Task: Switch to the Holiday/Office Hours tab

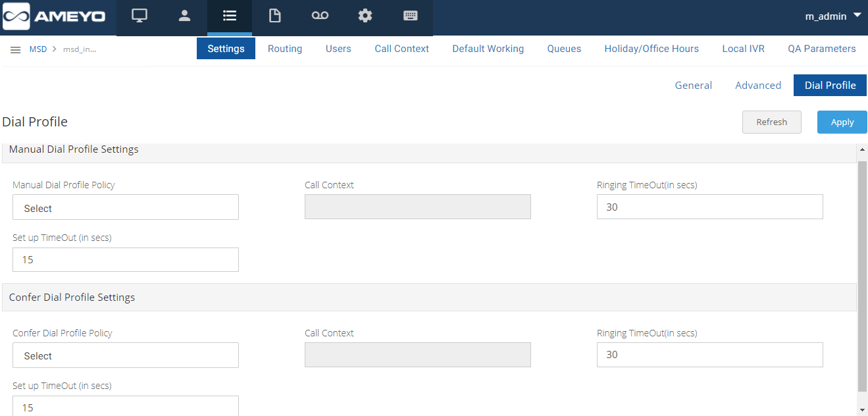Action: click(651, 49)
